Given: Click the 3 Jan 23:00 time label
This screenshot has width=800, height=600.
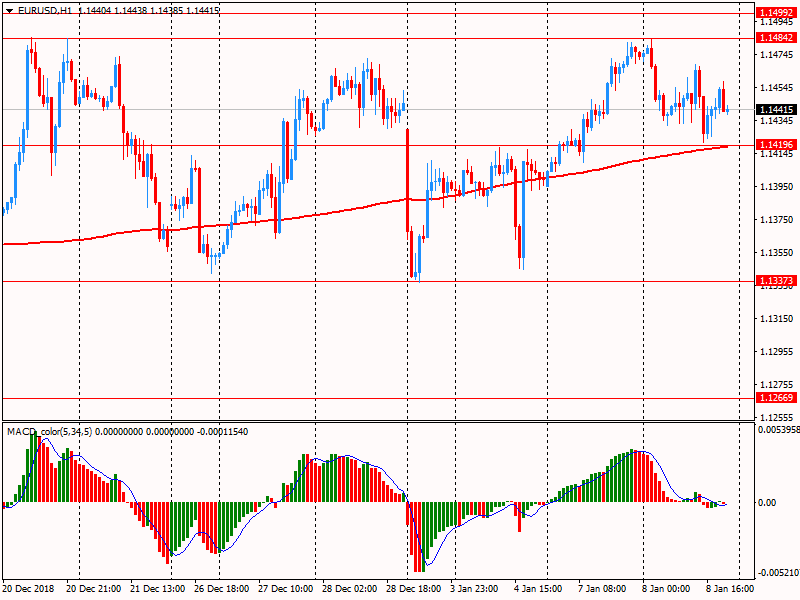Looking at the screenshot, I should [474, 590].
